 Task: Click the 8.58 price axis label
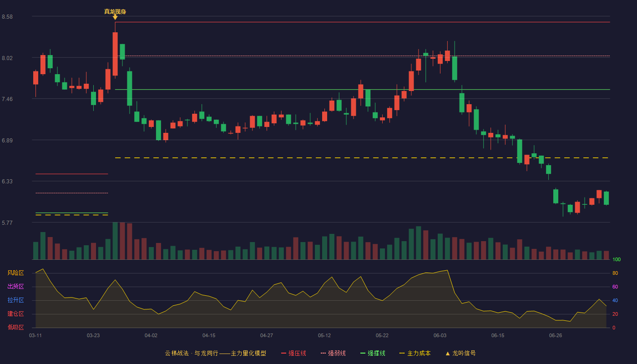click(7, 17)
